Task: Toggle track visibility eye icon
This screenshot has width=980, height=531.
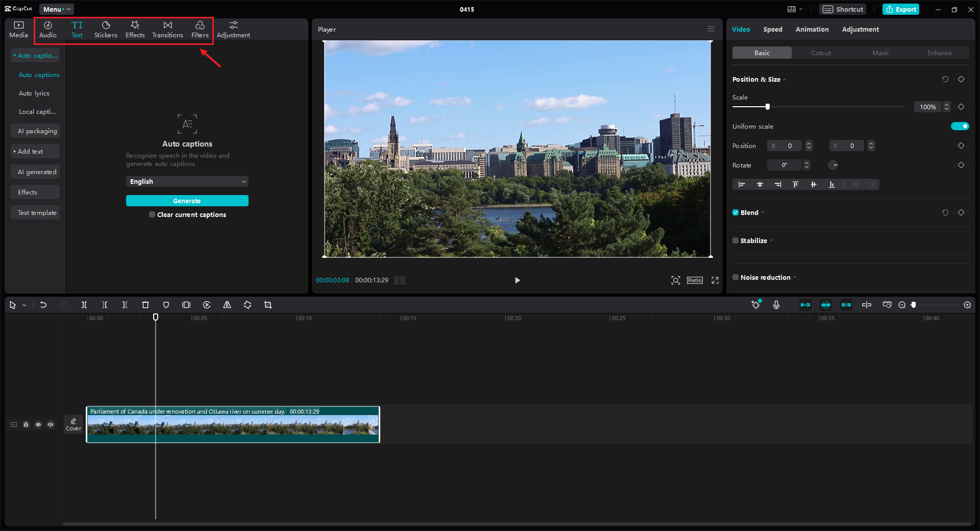Action: tap(38, 424)
